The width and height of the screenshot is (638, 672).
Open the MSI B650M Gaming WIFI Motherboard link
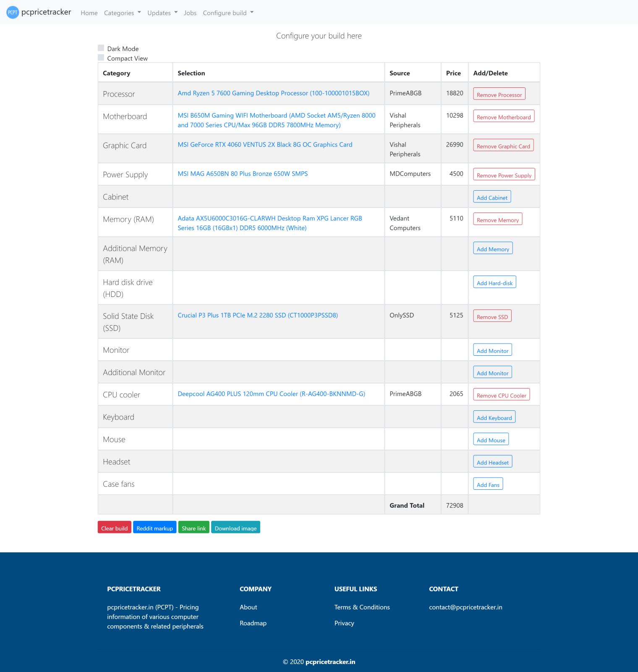click(x=276, y=120)
